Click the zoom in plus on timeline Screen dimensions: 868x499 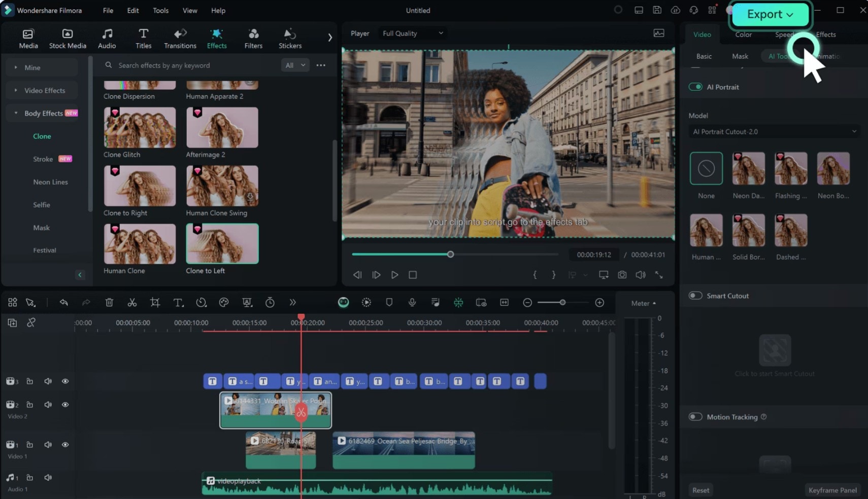[599, 302]
